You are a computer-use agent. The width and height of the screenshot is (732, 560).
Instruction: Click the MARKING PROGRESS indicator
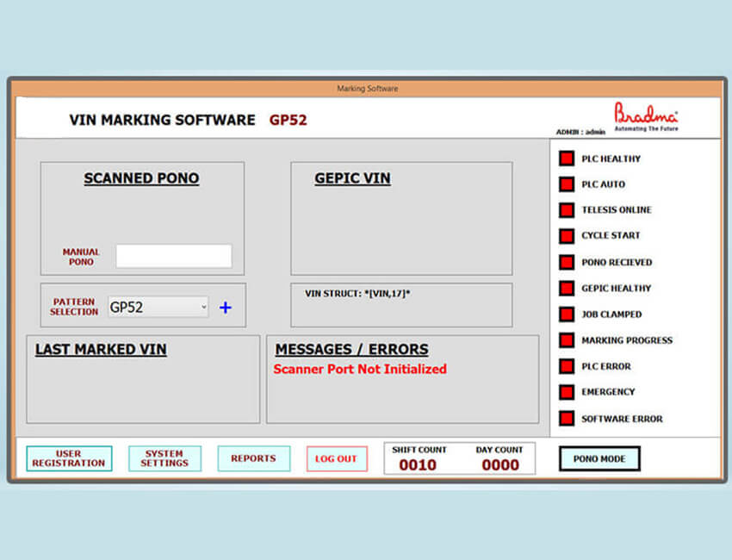[x=566, y=340]
